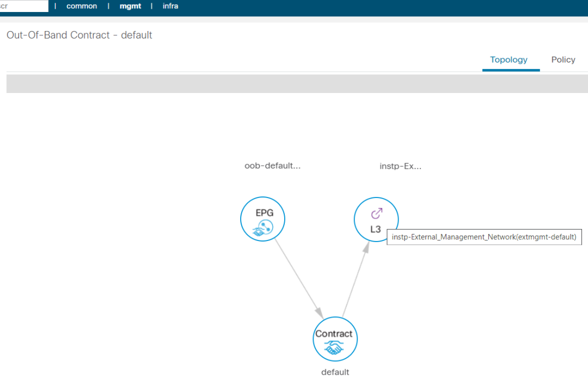Click the oob-default... node label

click(273, 165)
